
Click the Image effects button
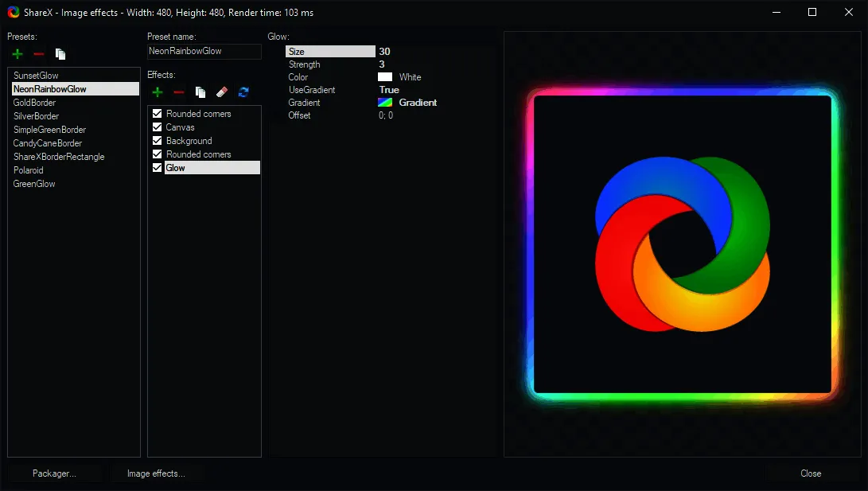click(x=157, y=473)
